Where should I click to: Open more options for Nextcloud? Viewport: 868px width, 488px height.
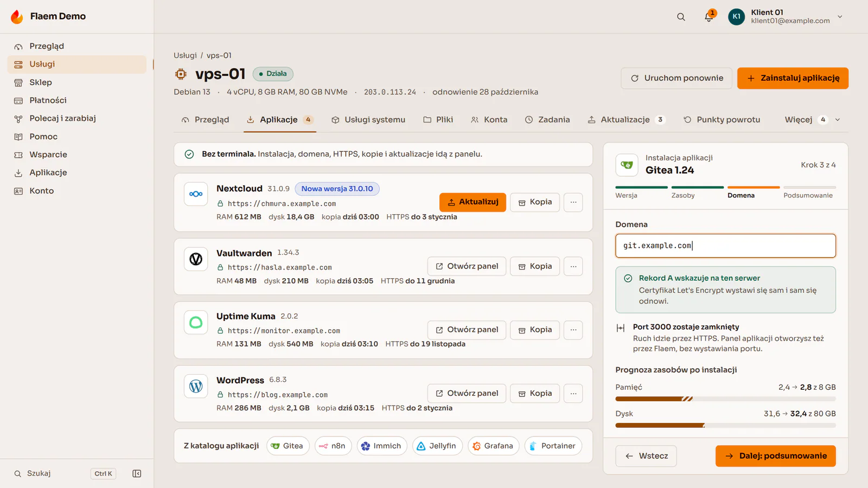573,202
